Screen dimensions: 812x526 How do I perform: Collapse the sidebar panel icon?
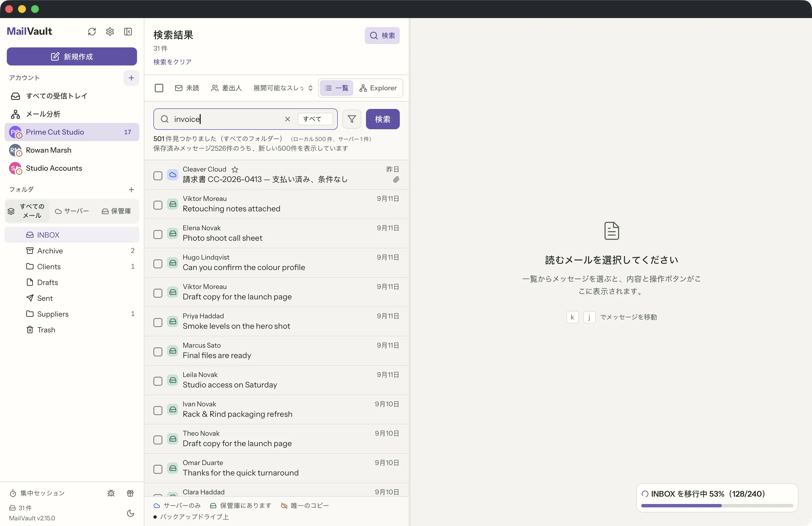[128, 32]
